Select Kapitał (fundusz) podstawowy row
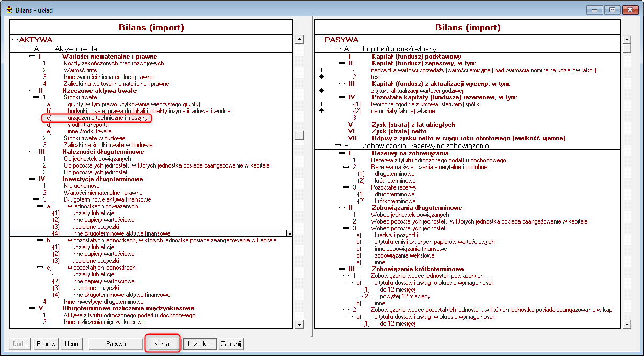This screenshot has height=356, width=644. click(x=416, y=57)
